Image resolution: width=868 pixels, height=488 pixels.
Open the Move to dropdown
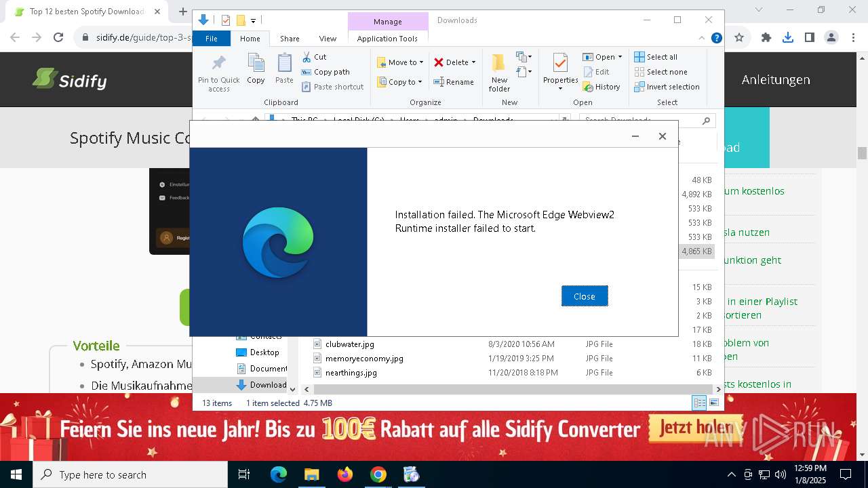tap(400, 62)
